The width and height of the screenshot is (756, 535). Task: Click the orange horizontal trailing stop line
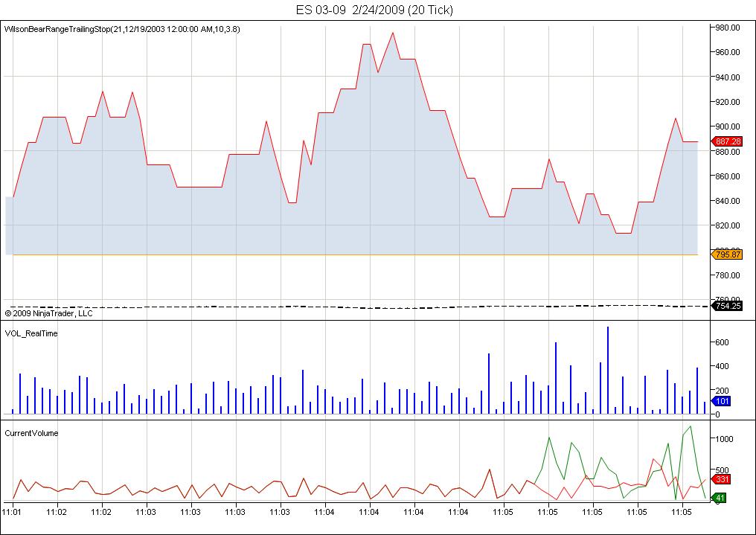pyautogui.click(x=355, y=254)
